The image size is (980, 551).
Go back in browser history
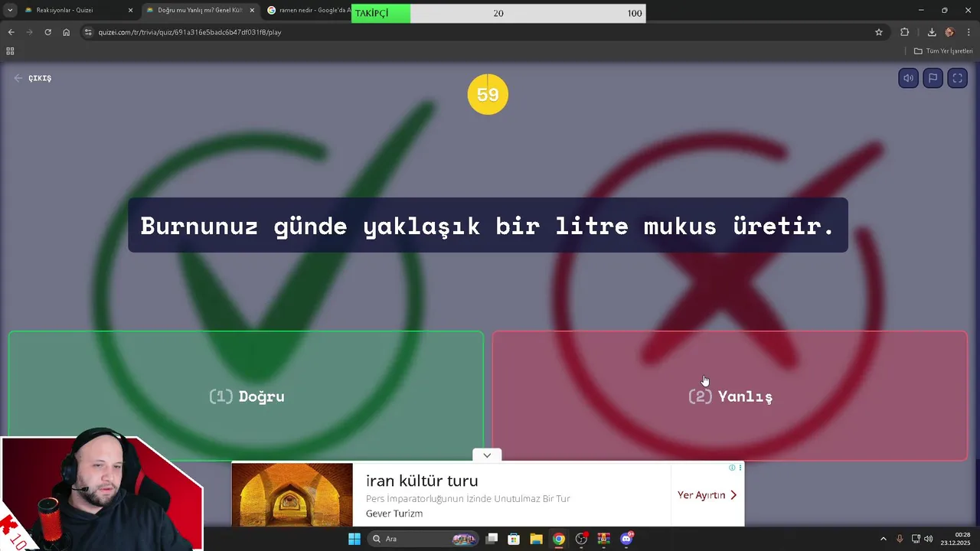point(11,32)
